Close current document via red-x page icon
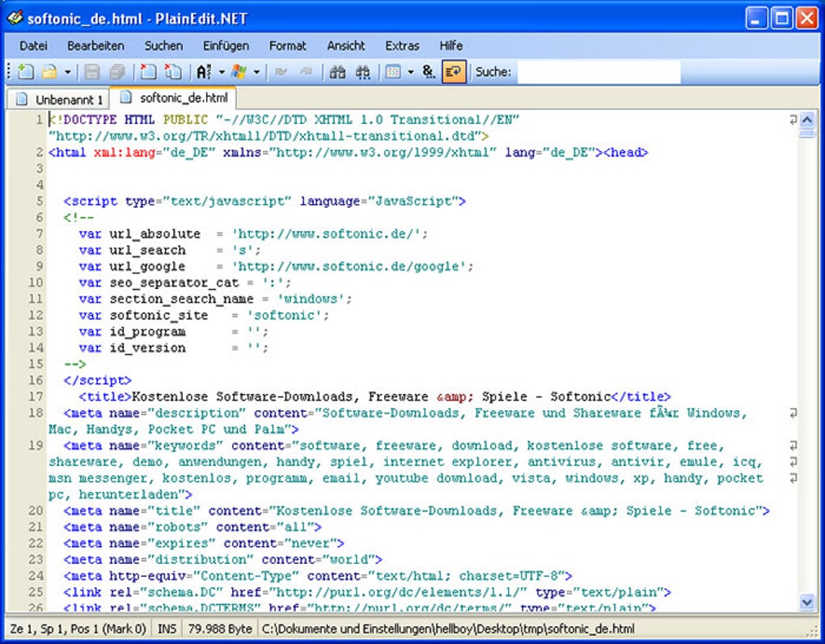Viewport: 825px width, 644px height. point(148,71)
